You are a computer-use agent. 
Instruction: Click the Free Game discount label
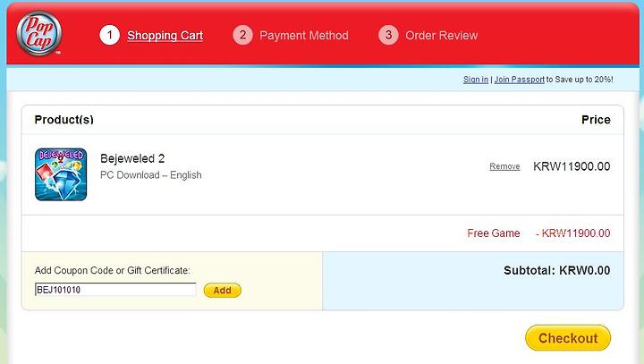click(494, 233)
